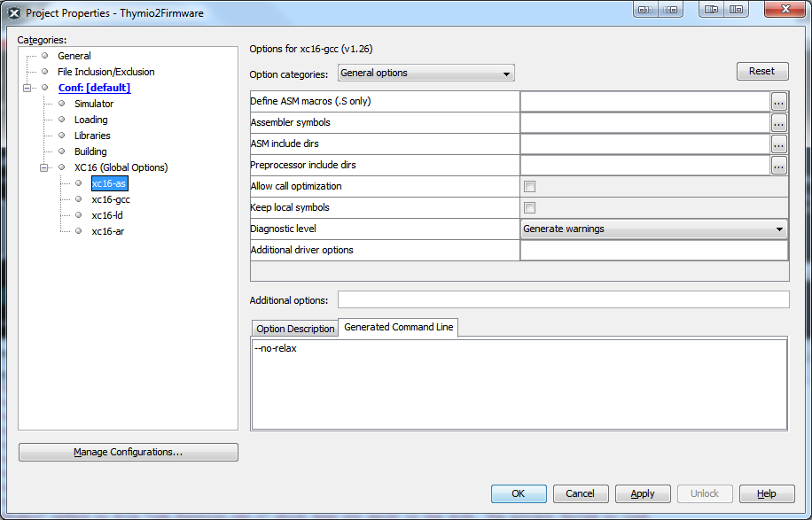
Task: Click the Assembler symbols value field
Action: pyautogui.click(x=645, y=123)
